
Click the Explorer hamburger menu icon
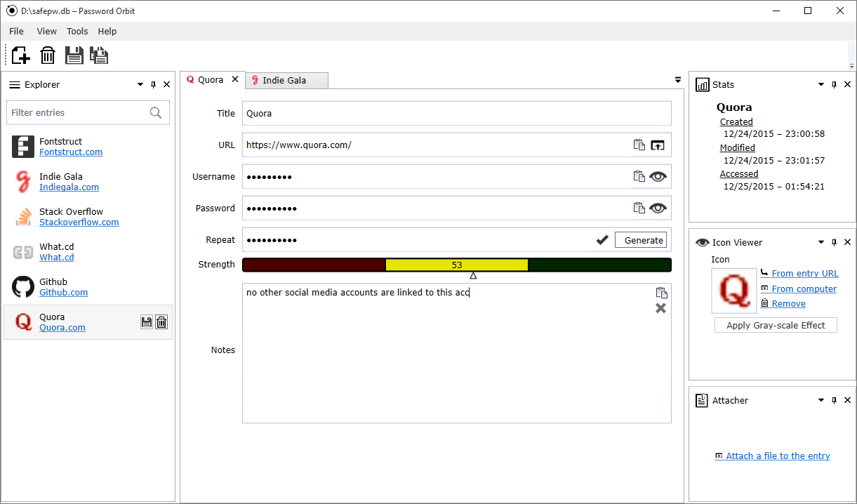point(14,85)
